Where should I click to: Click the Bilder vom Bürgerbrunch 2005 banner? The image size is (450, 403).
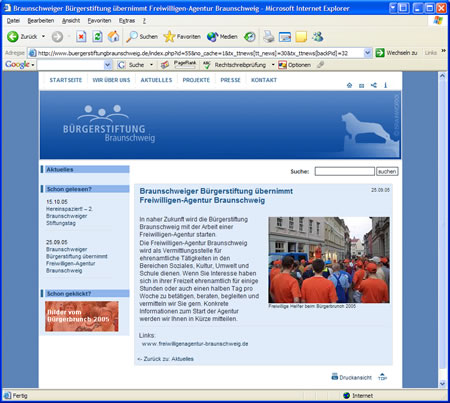[82, 316]
